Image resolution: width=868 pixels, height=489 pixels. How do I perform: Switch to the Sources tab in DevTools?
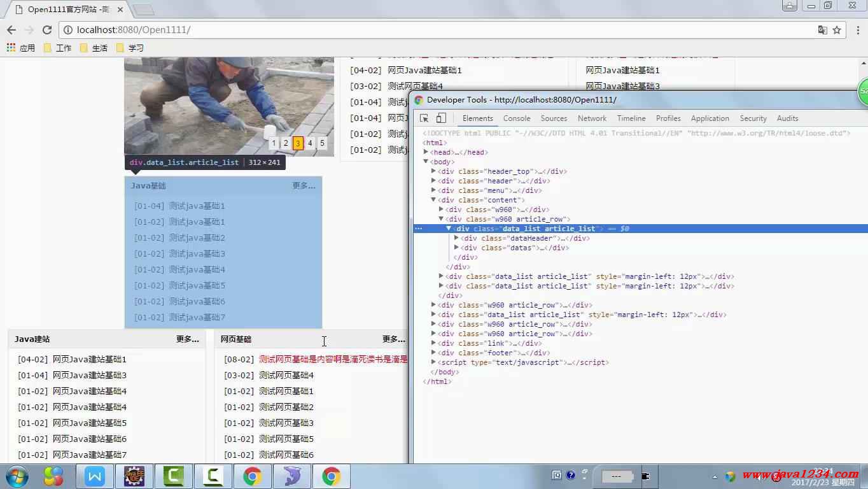tap(554, 118)
